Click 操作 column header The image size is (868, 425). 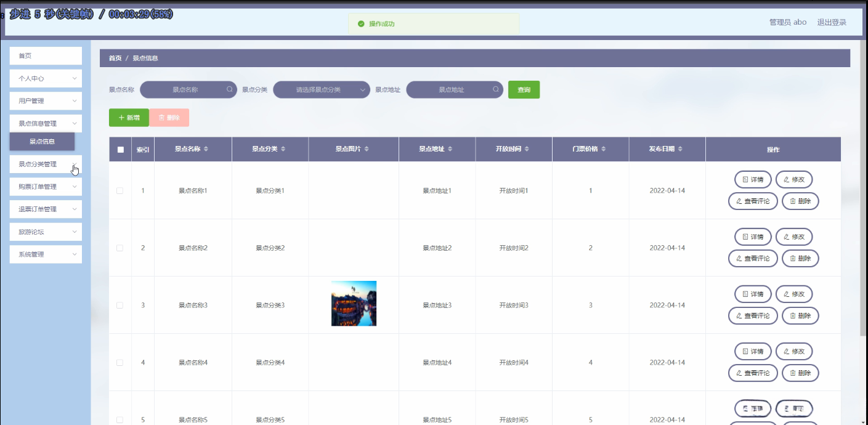(773, 150)
